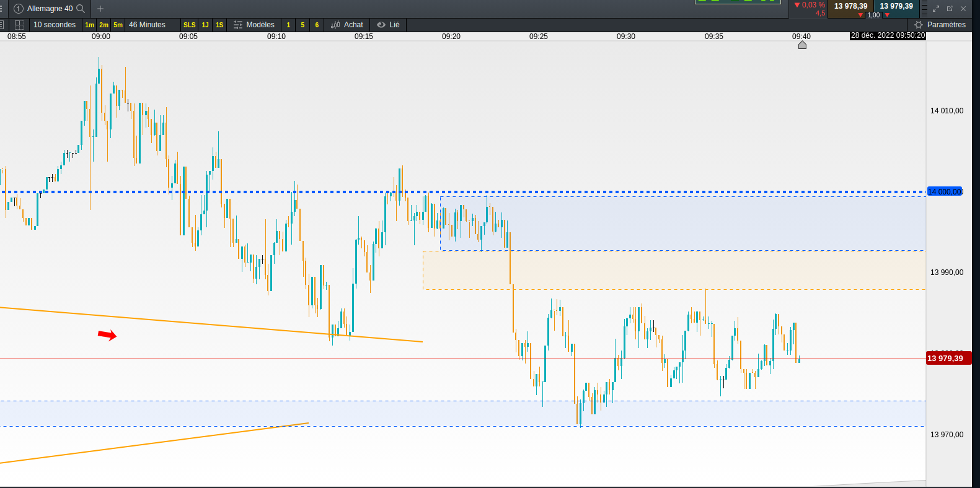Image resolution: width=980 pixels, height=488 pixels.
Task: Click the buy price 13 979,39
Action: coord(896,6)
